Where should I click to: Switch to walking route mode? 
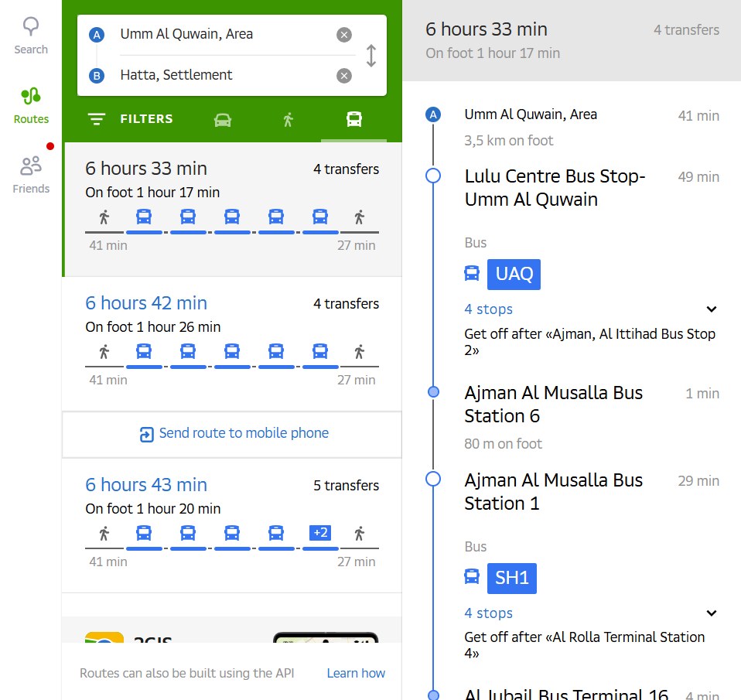289,120
